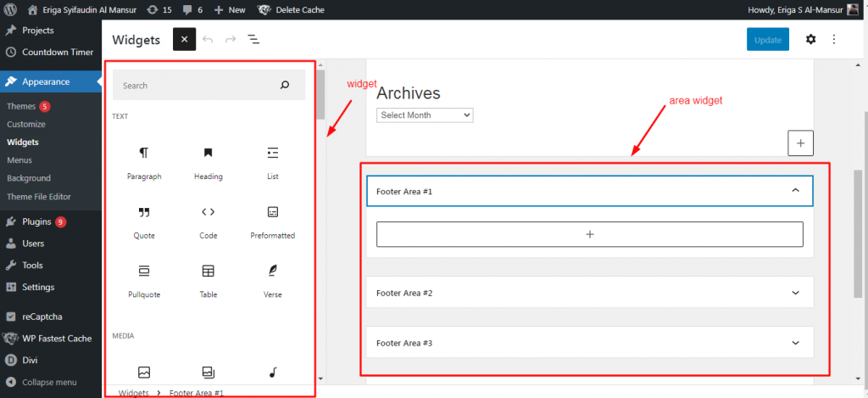Insert the Preformatted block
The height and width of the screenshot is (398, 868).
272,223
